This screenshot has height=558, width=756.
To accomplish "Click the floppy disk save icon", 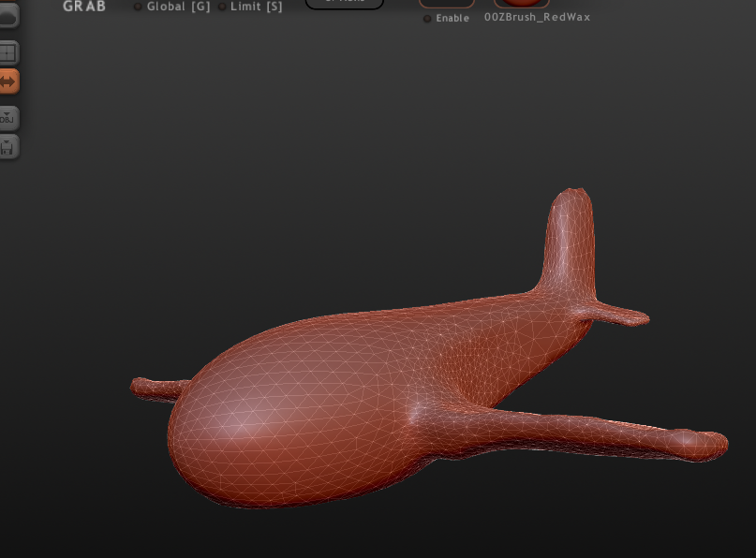I will 8,147.
